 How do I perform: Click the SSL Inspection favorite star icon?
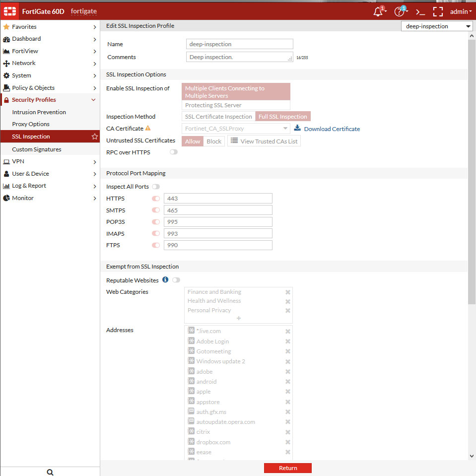click(x=95, y=136)
